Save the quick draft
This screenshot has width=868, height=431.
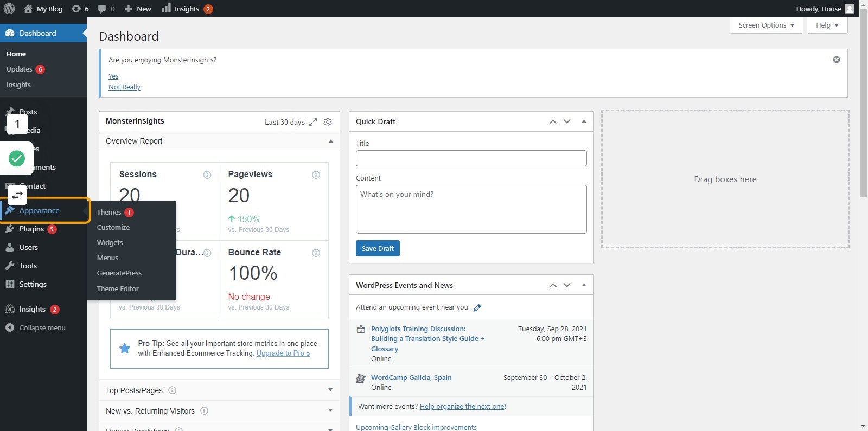click(378, 248)
